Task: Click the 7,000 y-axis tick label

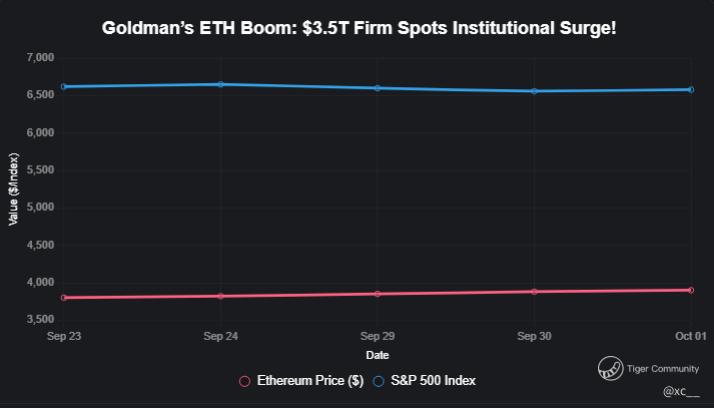Action: point(38,58)
